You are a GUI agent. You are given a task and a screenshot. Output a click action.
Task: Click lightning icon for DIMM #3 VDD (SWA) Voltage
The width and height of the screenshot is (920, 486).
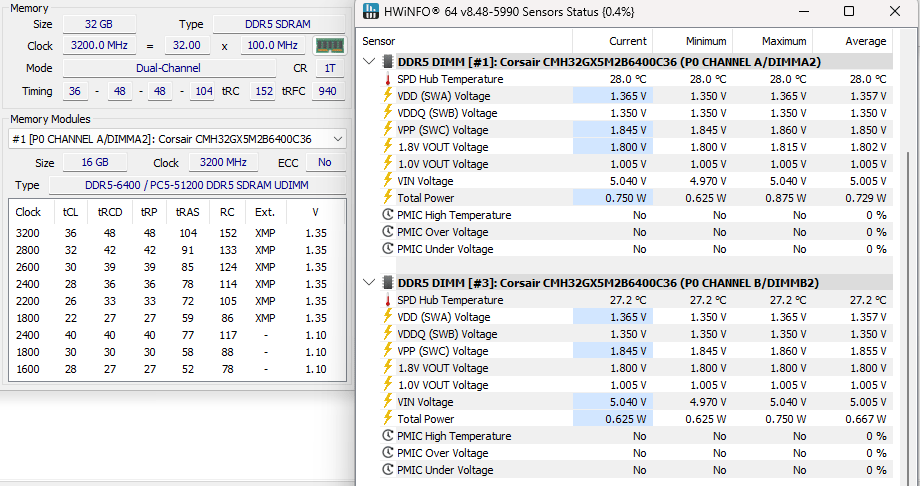[388, 317]
